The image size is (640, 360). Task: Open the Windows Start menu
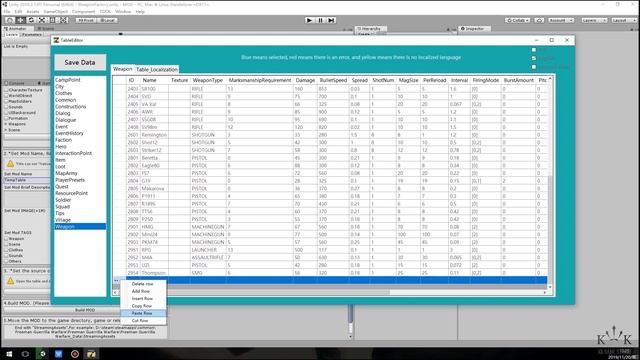9,354
